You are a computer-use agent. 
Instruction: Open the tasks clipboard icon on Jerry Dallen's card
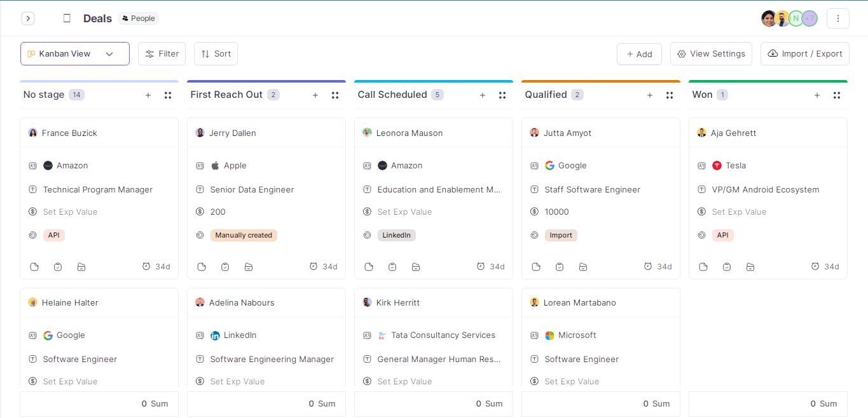pyautogui.click(x=225, y=267)
